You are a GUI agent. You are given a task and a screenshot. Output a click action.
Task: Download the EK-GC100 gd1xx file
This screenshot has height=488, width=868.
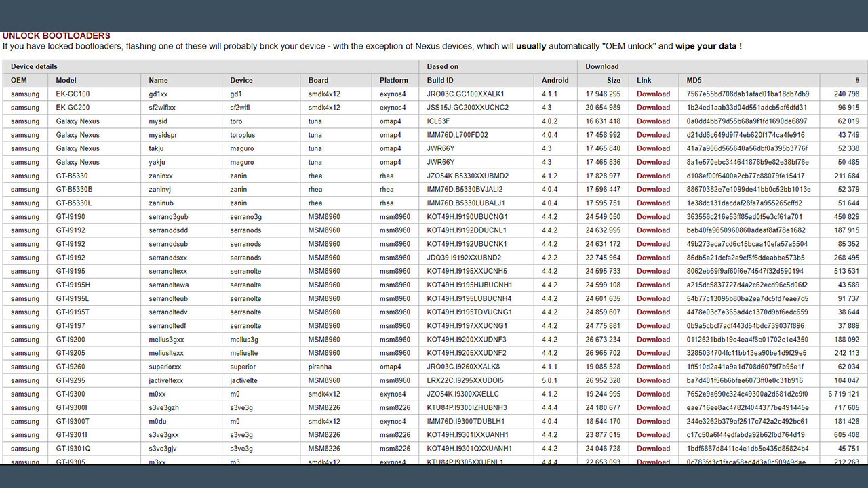click(653, 94)
